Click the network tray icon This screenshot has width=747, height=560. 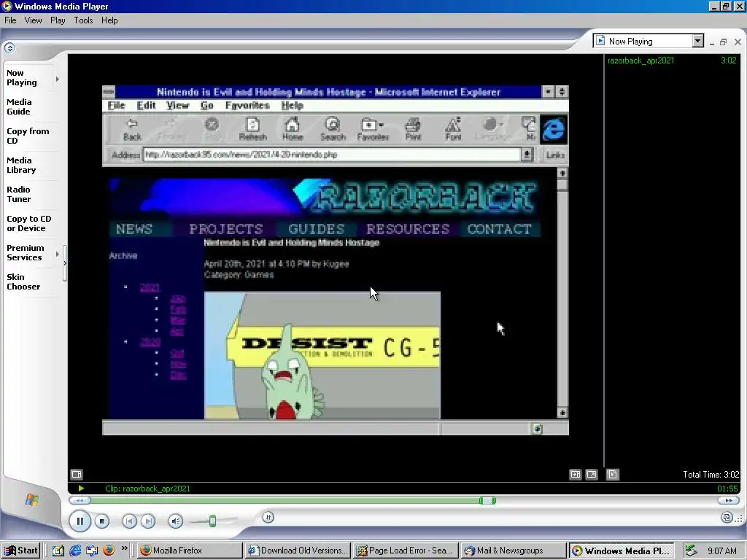click(x=691, y=551)
